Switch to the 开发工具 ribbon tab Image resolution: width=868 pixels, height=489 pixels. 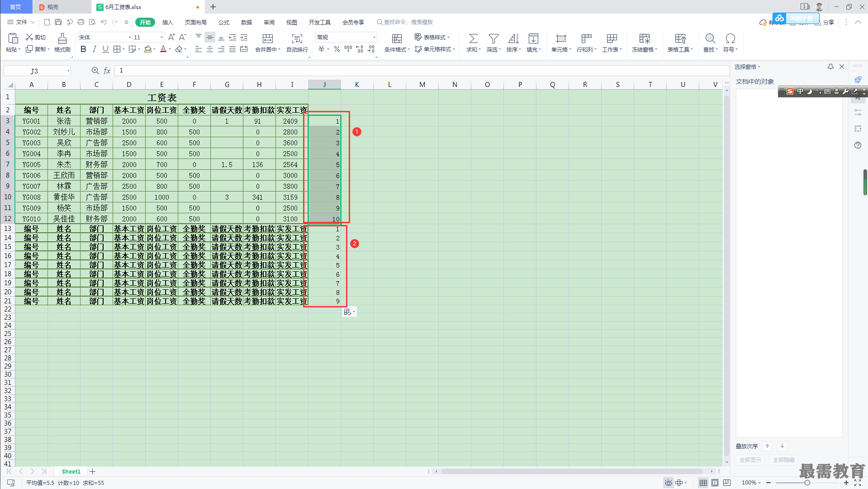[x=320, y=22]
